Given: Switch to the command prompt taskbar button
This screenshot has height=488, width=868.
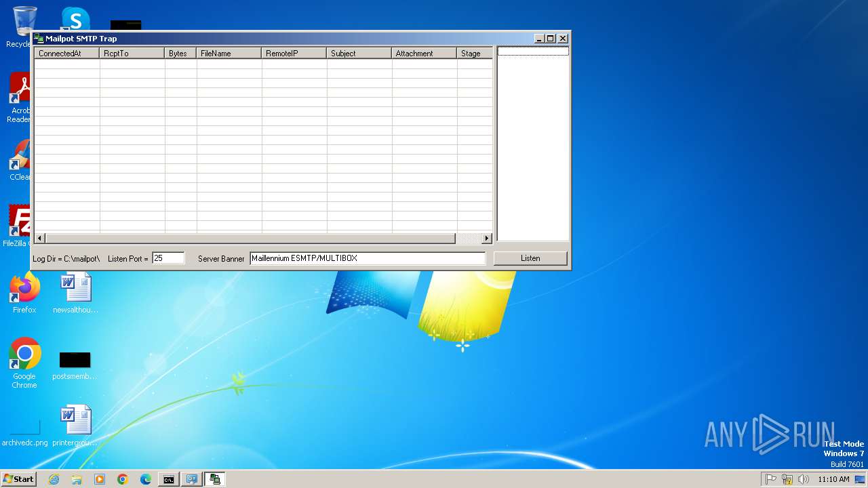Looking at the screenshot, I should [169, 479].
